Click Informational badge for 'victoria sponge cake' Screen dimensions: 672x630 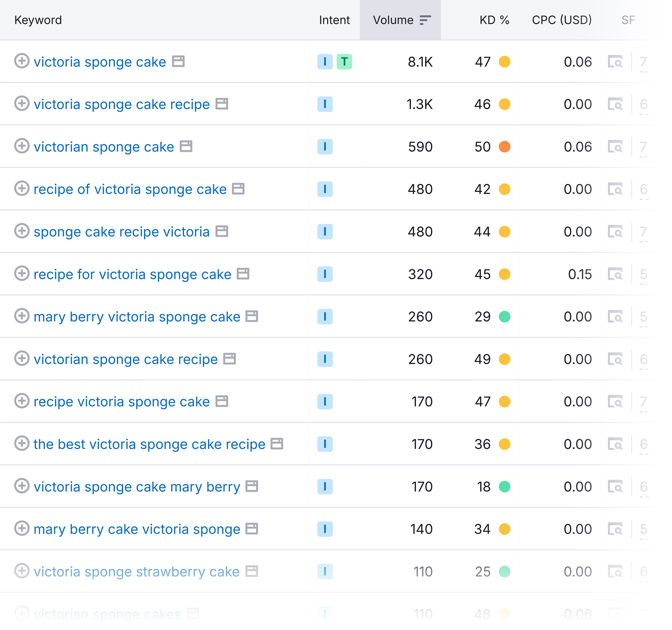click(325, 62)
